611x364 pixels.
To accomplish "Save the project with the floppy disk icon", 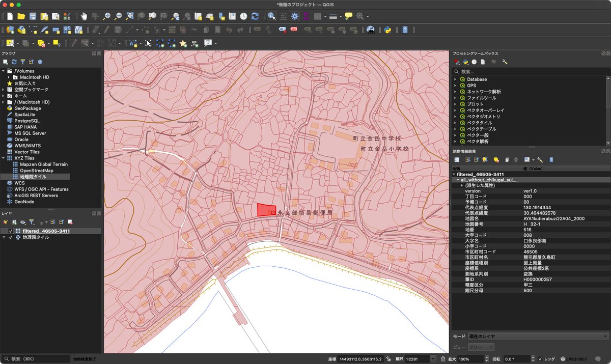I will click(33, 16).
